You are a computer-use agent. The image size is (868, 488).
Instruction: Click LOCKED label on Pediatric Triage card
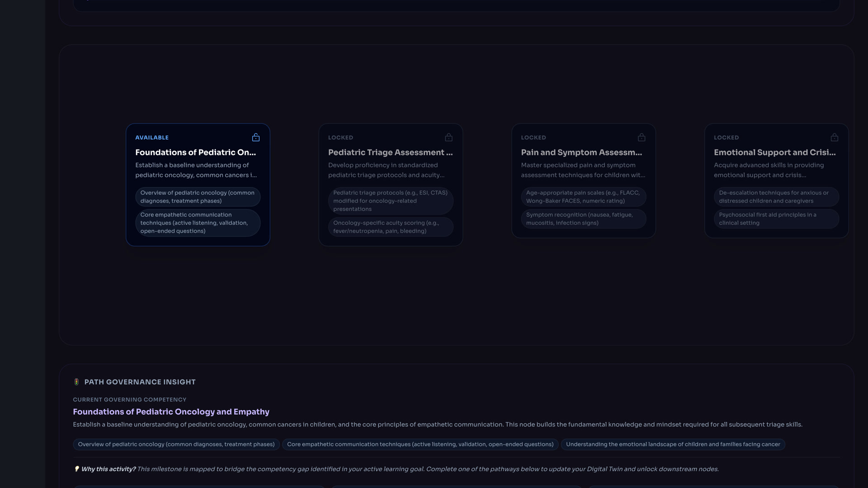340,137
